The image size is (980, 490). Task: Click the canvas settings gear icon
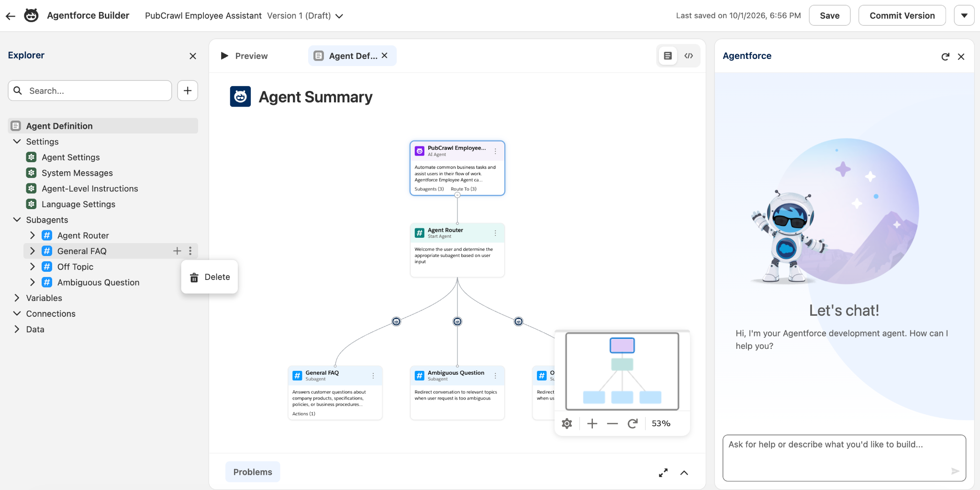click(567, 423)
